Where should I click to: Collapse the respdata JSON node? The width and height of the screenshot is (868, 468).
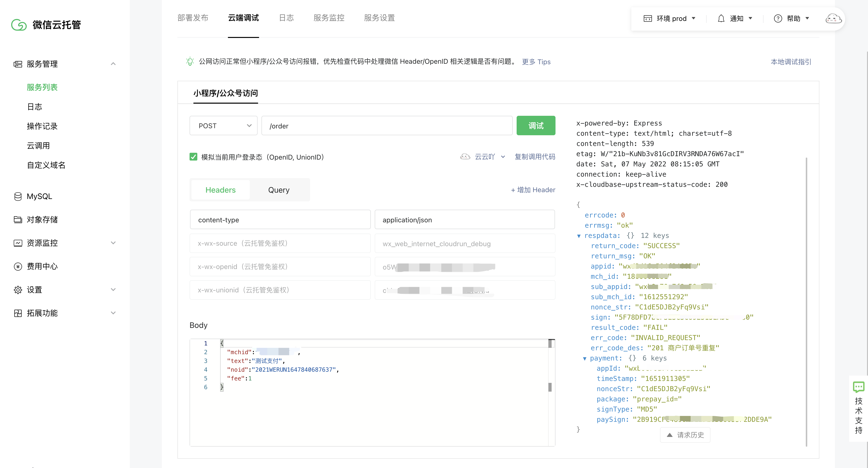click(x=579, y=236)
